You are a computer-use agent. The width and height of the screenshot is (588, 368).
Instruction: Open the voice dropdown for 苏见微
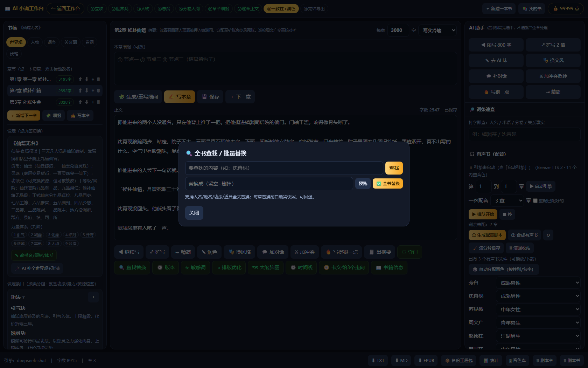[x=538, y=309]
